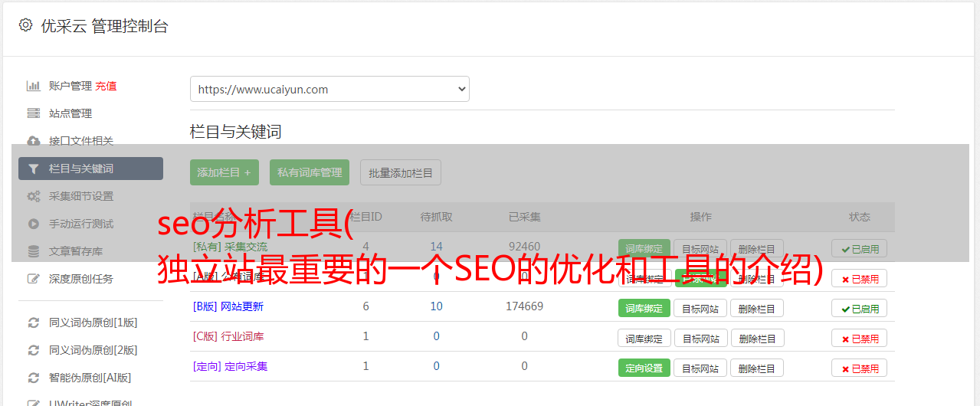Open the [私有] 采集交流 column link
The width and height of the screenshot is (980, 406).
(230, 247)
